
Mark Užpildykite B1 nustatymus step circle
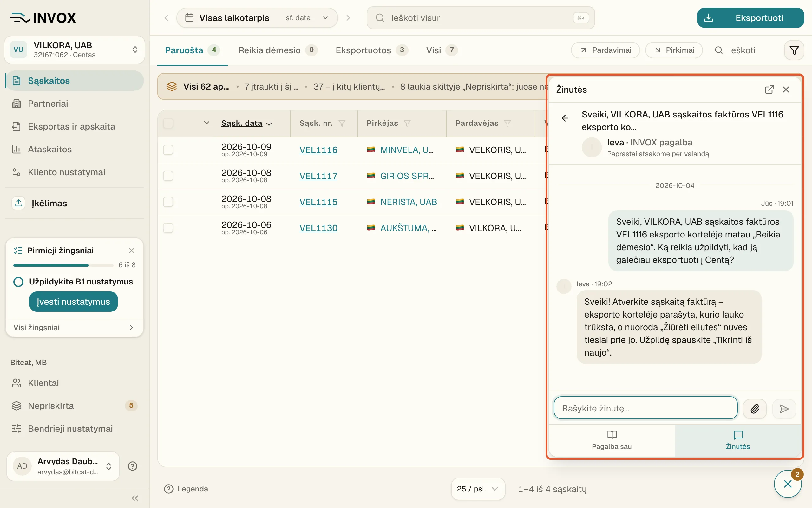(18, 282)
